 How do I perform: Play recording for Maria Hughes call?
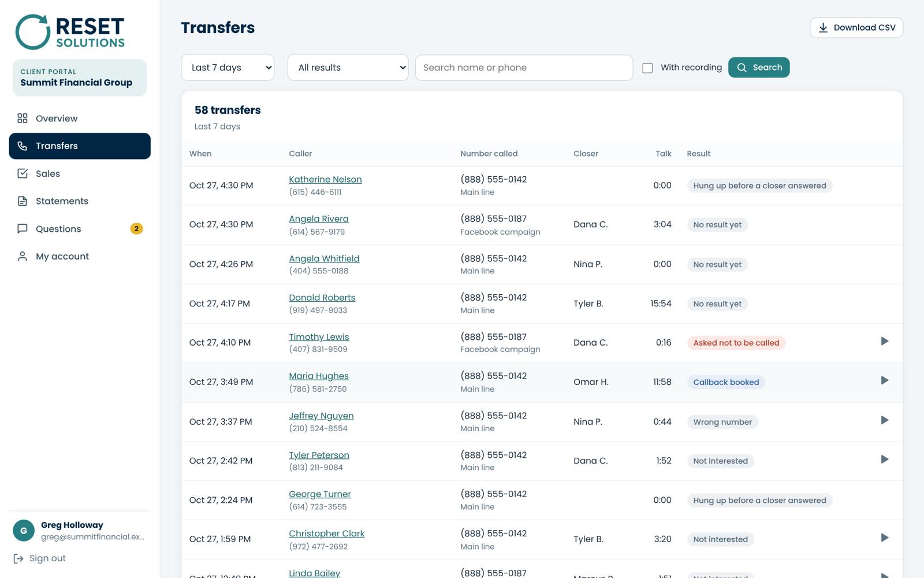click(884, 381)
